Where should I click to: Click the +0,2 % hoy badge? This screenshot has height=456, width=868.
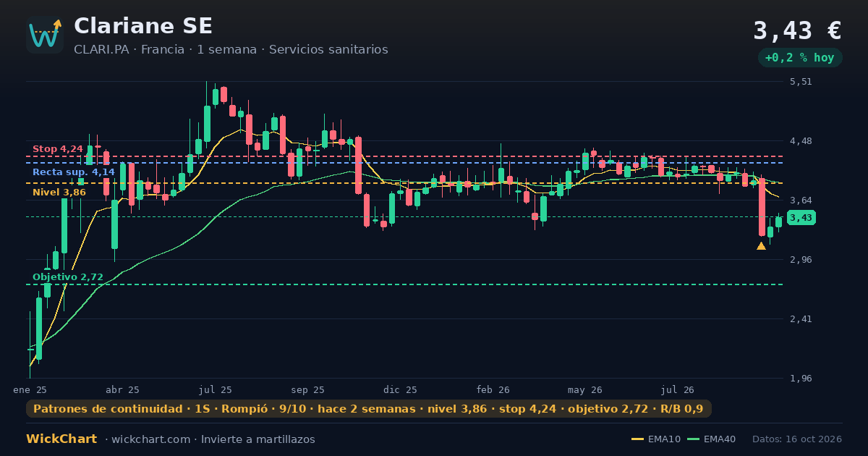(800, 58)
